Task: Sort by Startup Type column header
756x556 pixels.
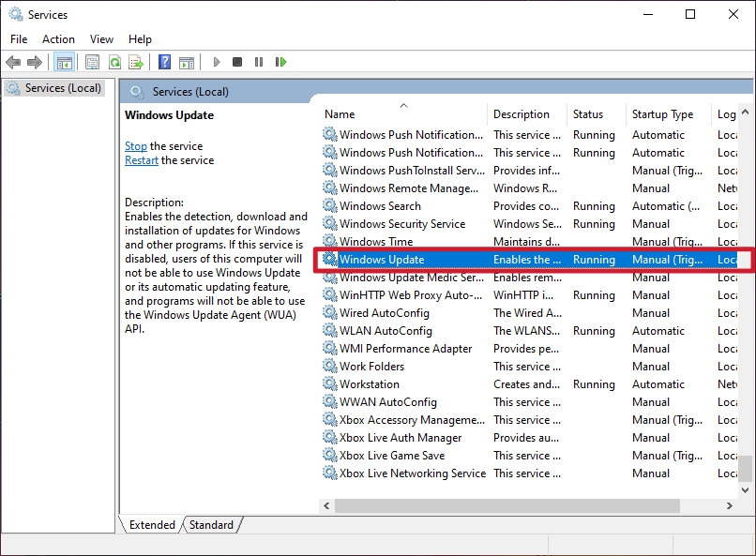Action: pyautogui.click(x=668, y=114)
